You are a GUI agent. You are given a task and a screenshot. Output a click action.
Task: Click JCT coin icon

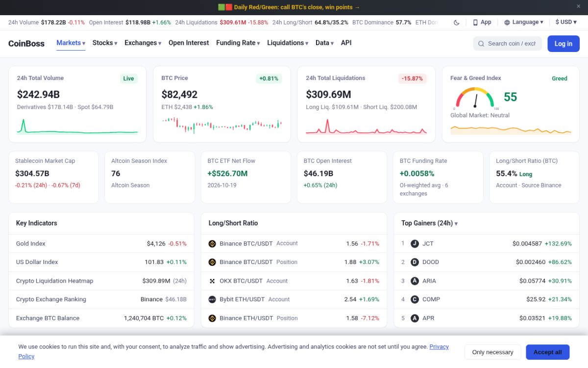pyautogui.click(x=415, y=243)
